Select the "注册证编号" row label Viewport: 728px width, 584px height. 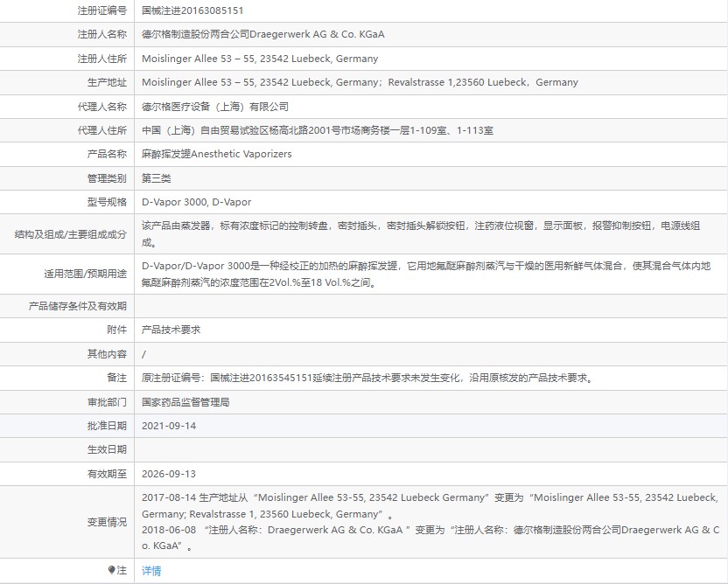[102, 10]
